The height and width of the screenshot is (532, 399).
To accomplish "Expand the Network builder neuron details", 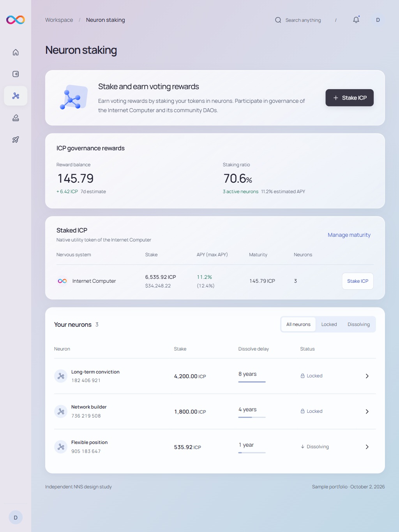I will (367, 412).
